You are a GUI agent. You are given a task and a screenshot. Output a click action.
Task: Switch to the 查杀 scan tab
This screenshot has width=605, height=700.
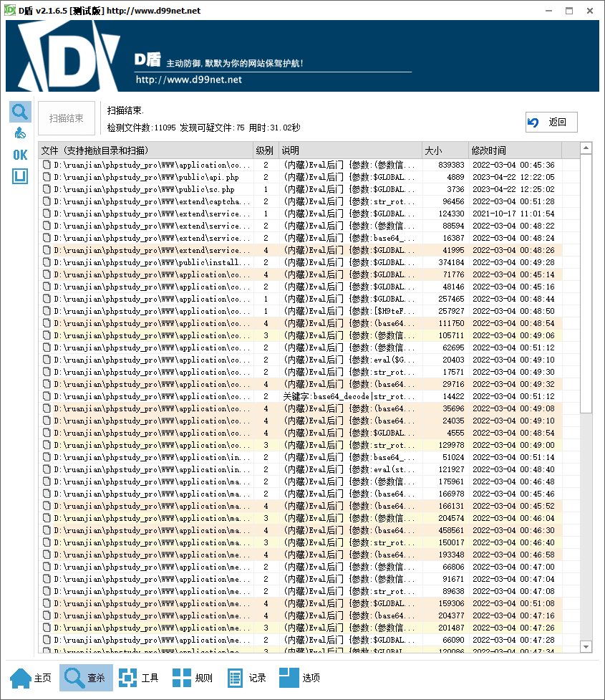[86, 678]
